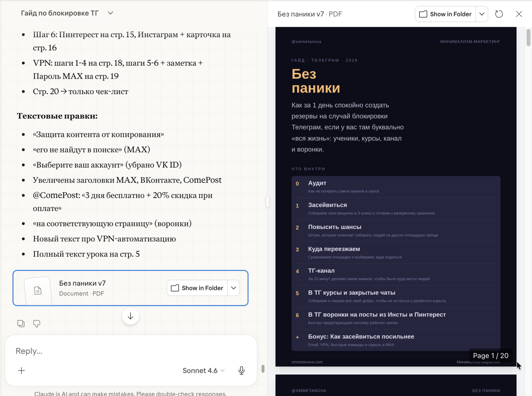Click В ТГ курсы и закрытые чаты row
Screen dimensions: 532x396
396,296
